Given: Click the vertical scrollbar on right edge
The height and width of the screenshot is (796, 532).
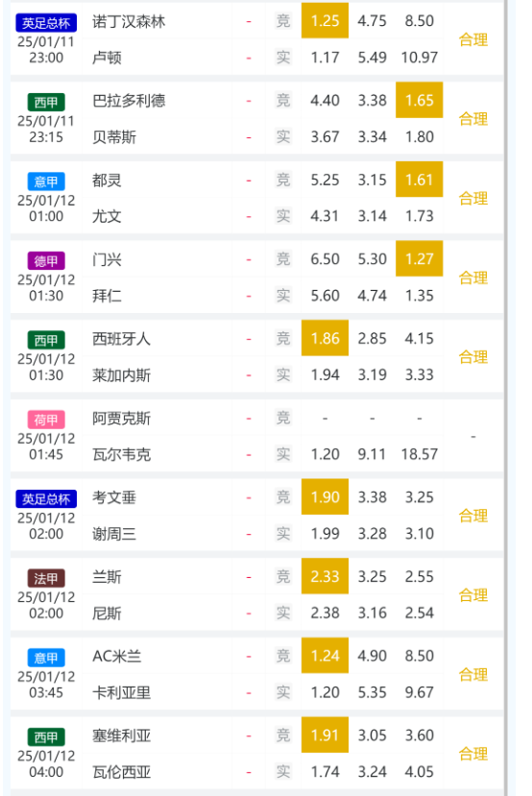Looking at the screenshot, I should click(506, 398).
